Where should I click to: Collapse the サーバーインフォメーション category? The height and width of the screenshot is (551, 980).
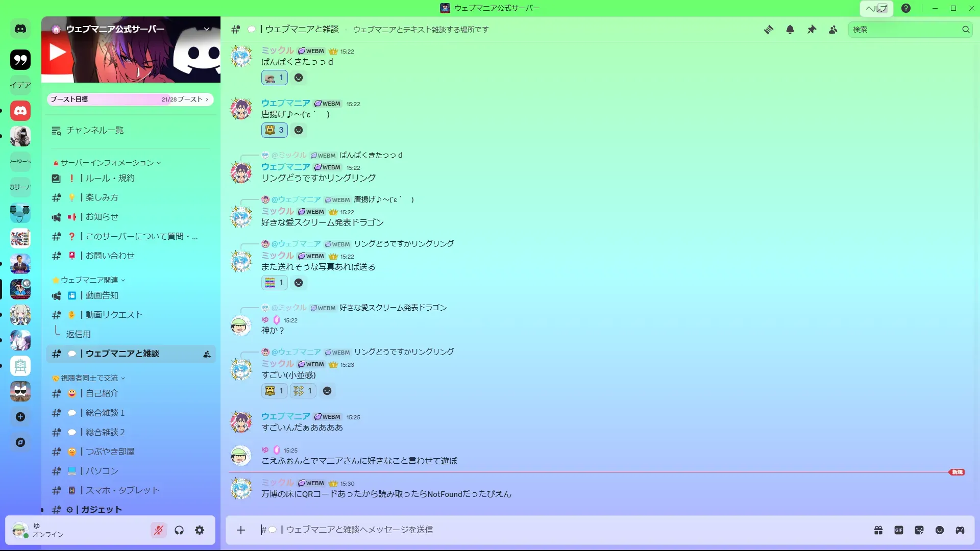pyautogui.click(x=107, y=163)
